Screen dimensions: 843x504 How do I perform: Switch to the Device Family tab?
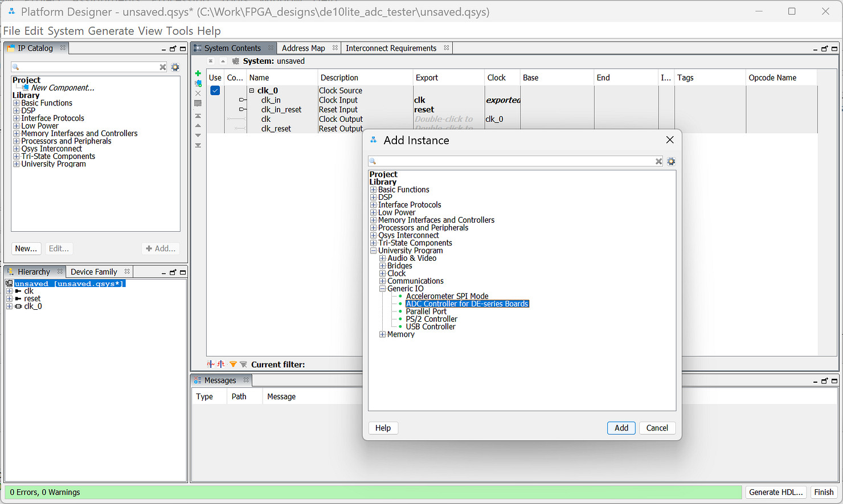[93, 272]
